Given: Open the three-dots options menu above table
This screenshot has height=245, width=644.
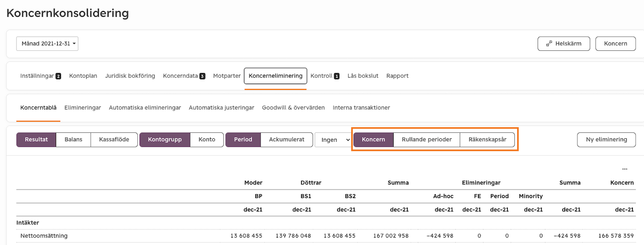Looking at the screenshot, I should [x=625, y=169].
